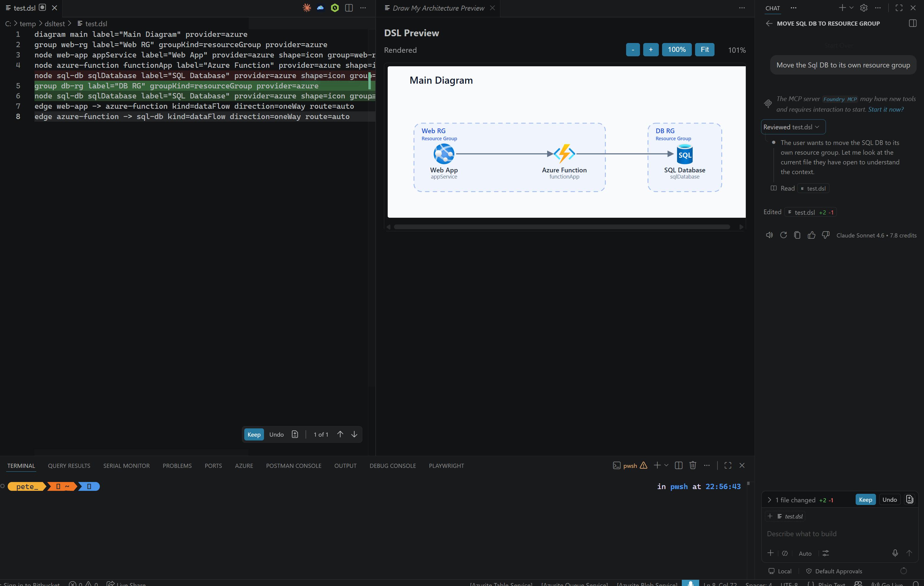The height and width of the screenshot is (586, 924).
Task: Fit diagram to preview with Fit button
Action: click(704, 49)
